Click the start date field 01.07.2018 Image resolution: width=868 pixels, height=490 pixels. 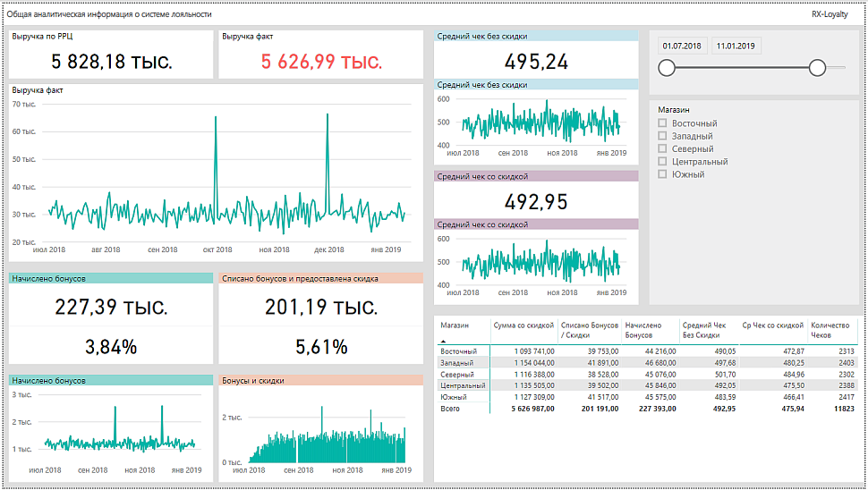(682, 46)
